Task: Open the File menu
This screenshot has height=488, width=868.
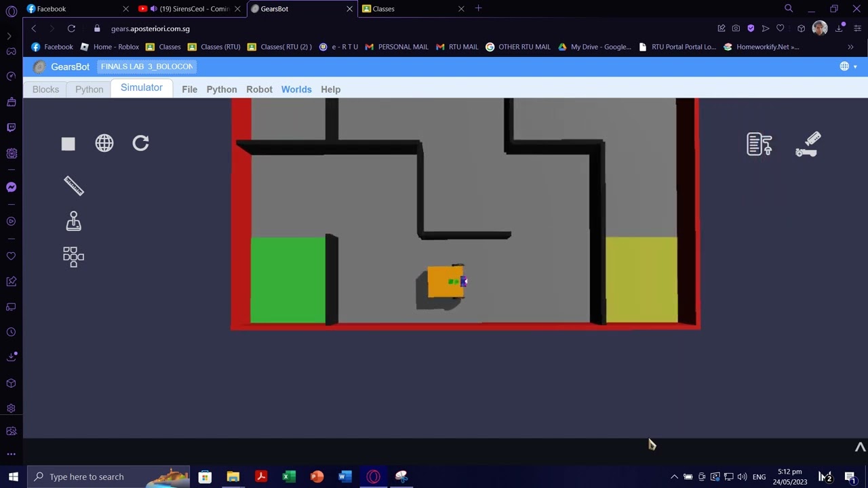Action: [x=189, y=89]
